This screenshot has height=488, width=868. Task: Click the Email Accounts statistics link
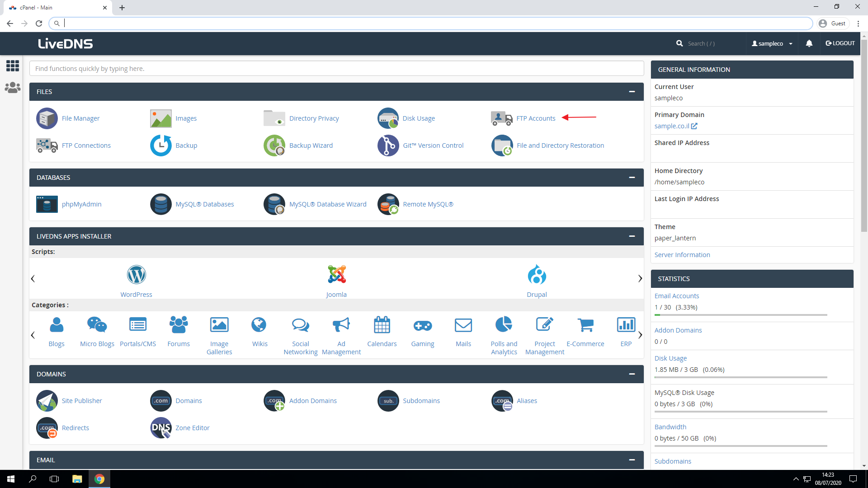[x=677, y=296]
